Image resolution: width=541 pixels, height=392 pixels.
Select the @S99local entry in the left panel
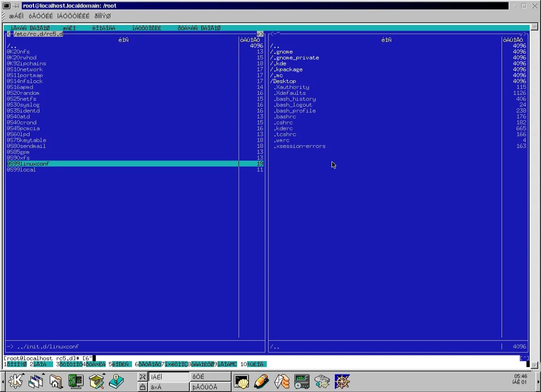[135, 169]
